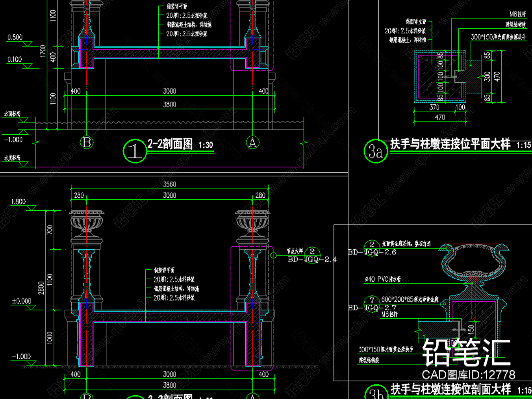
Task: Select the BD-JGQ-2.6 reference text
Action: [x=372, y=252]
